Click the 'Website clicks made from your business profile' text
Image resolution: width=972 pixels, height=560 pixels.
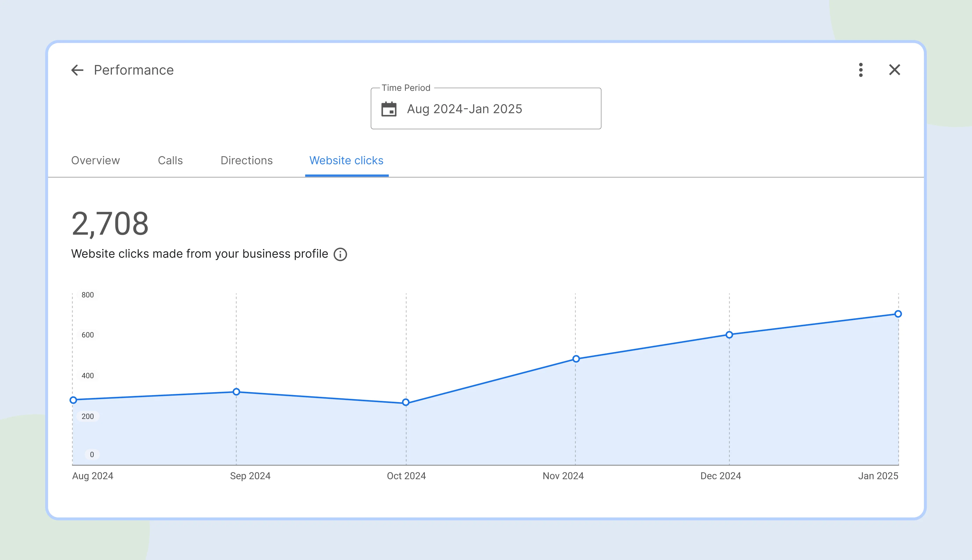click(200, 254)
